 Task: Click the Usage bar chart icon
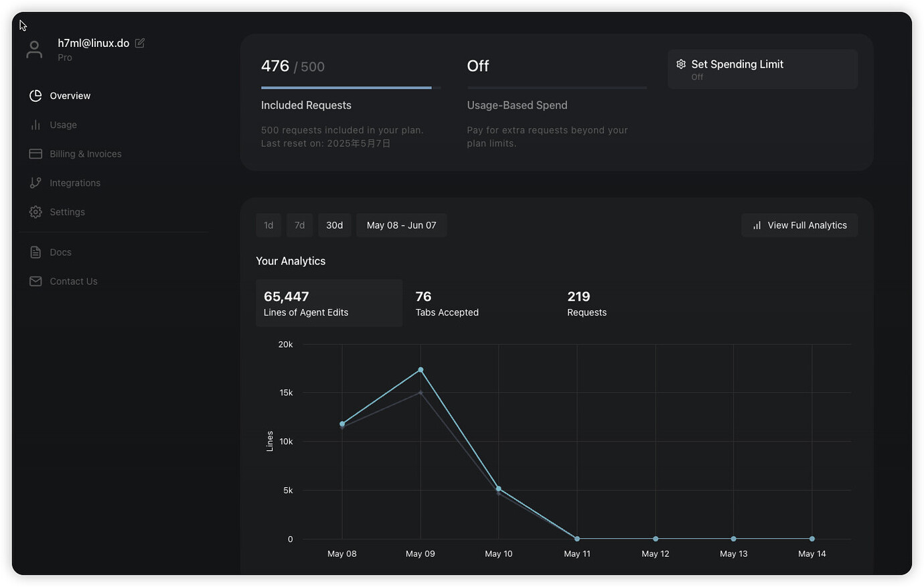point(35,125)
